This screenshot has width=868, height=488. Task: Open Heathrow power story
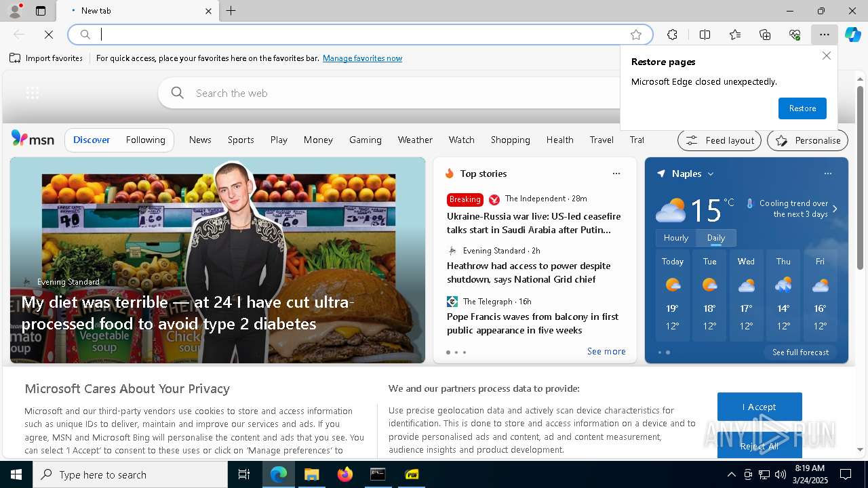(x=528, y=272)
